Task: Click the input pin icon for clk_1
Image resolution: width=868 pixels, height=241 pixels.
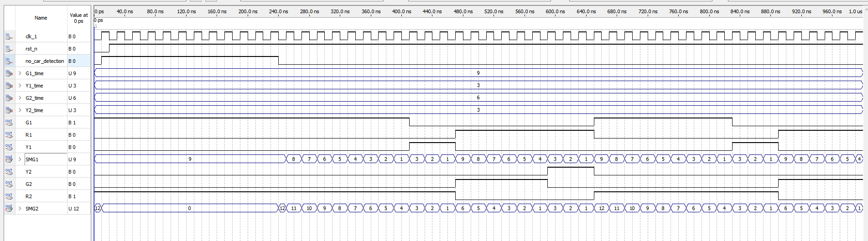Action: pos(9,36)
